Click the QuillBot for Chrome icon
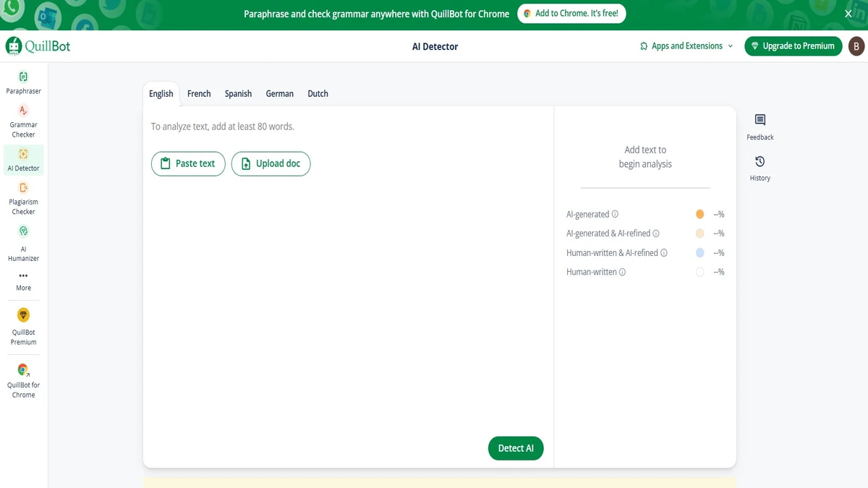Screen dimensions: 868x488 pos(23,377)
